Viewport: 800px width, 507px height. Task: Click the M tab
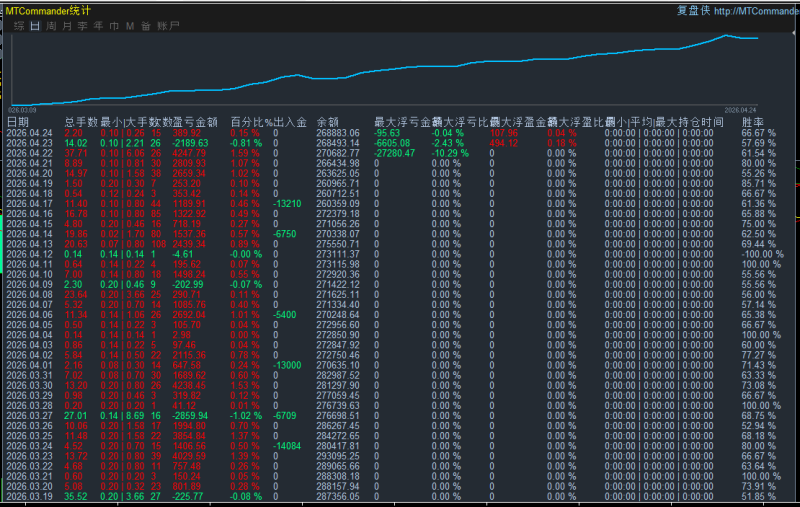(x=130, y=25)
